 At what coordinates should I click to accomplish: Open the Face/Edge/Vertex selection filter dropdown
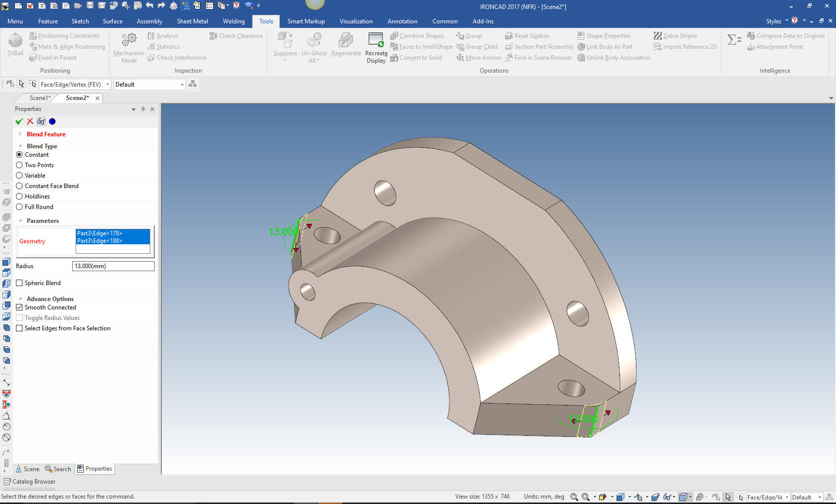pyautogui.click(x=107, y=85)
